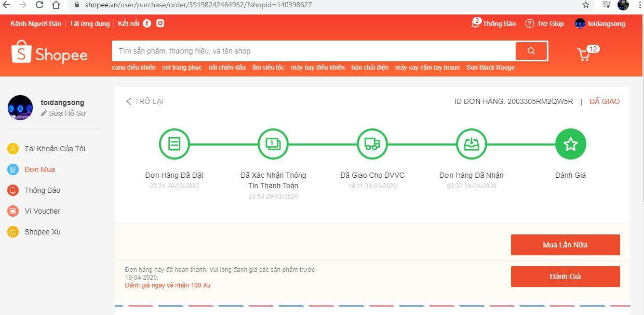Open Đơn Mua in sidebar

[31, 169]
